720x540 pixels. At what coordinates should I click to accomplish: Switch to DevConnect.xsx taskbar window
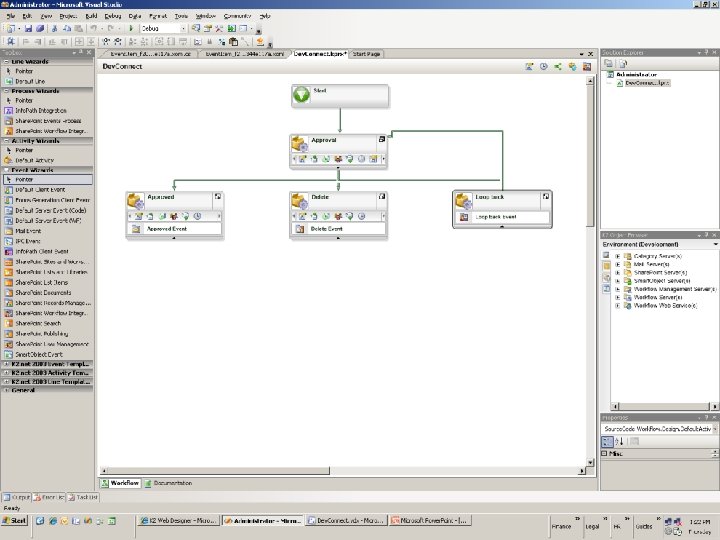click(x=346, y=521)
